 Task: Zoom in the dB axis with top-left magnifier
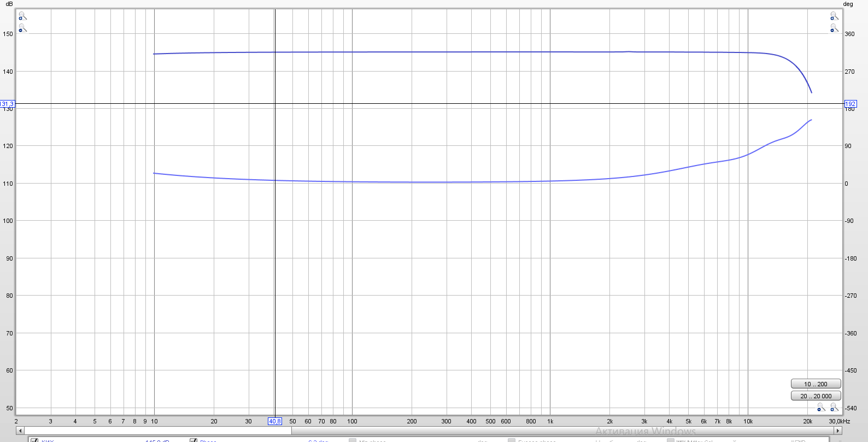pos(22,16)
